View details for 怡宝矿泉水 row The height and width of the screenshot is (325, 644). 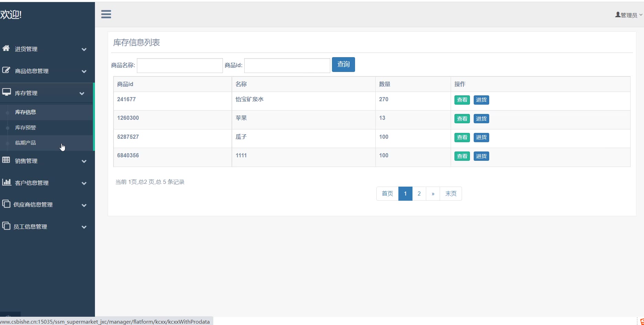coord(462,100)
